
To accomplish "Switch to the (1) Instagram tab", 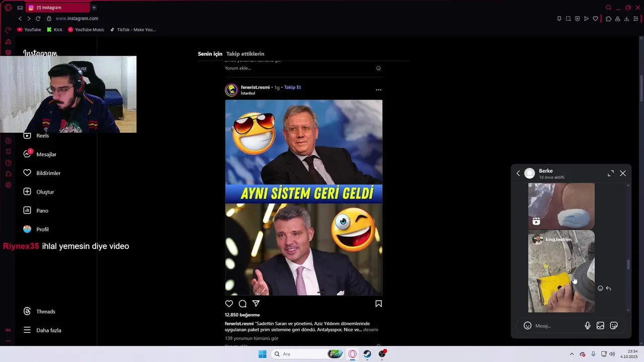I will click(x=57, y=8).
